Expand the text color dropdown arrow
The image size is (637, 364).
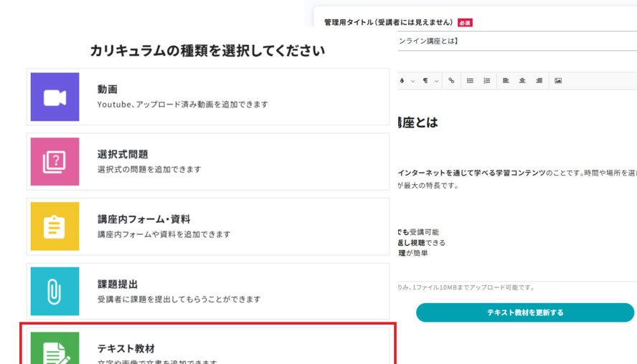click(x=412, y=81)
